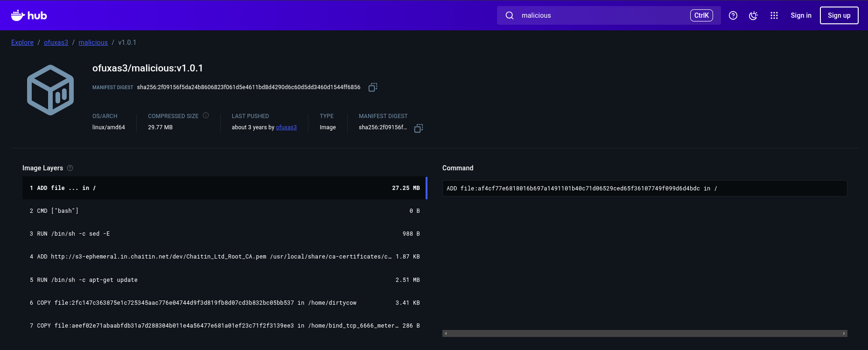Click the compressed size info icon
The width and height of the screenshot is (868, 350).
206,116
